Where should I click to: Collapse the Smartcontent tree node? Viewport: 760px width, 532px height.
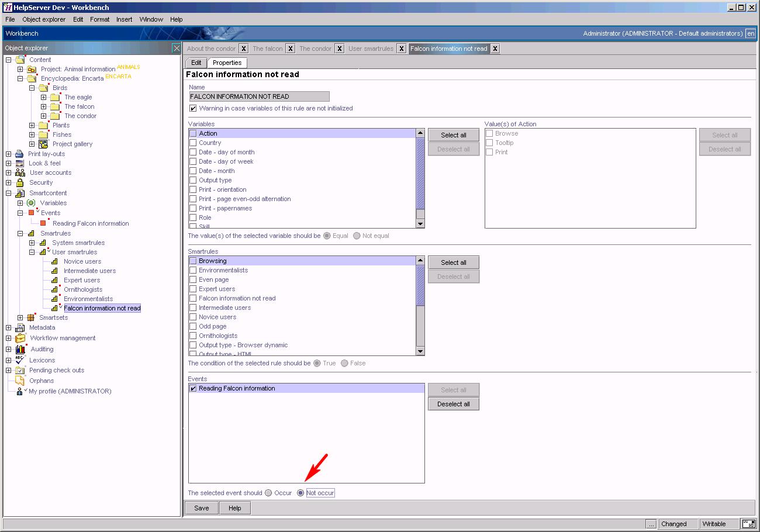click(9, 193)
